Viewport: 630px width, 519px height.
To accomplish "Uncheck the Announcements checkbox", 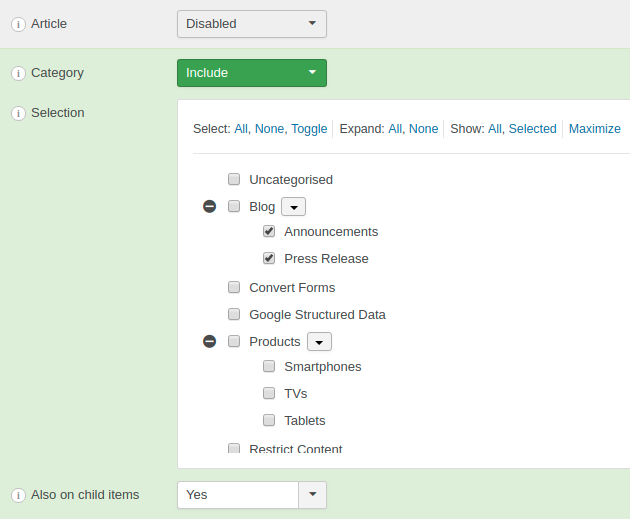I will [x=269, y=231].
